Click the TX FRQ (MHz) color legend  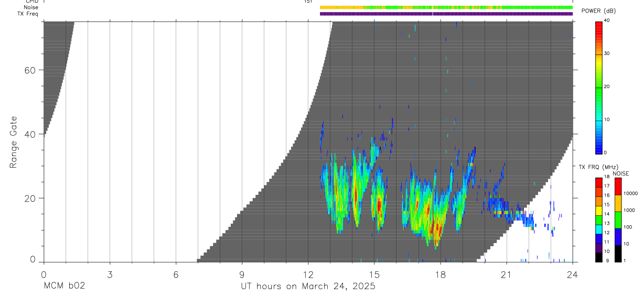point(598,219)
